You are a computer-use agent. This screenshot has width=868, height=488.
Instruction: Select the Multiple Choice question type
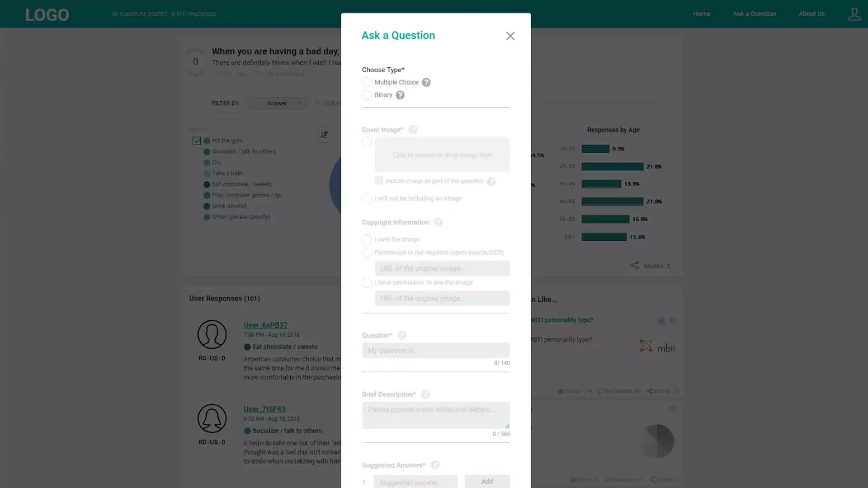tap(367, 82)
